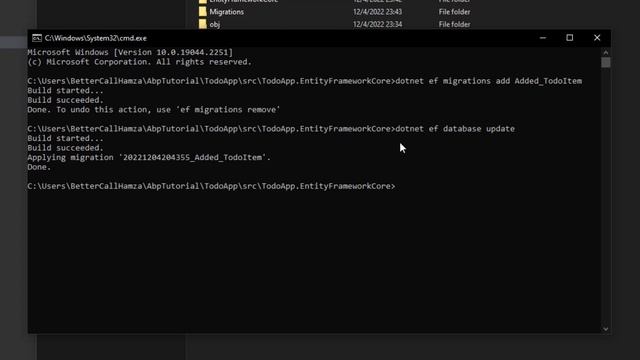The height and width of the screenshot is (360, 640).
Task: Click the 'dotnet ef database update' command text
Action: (x=455, y=129)
